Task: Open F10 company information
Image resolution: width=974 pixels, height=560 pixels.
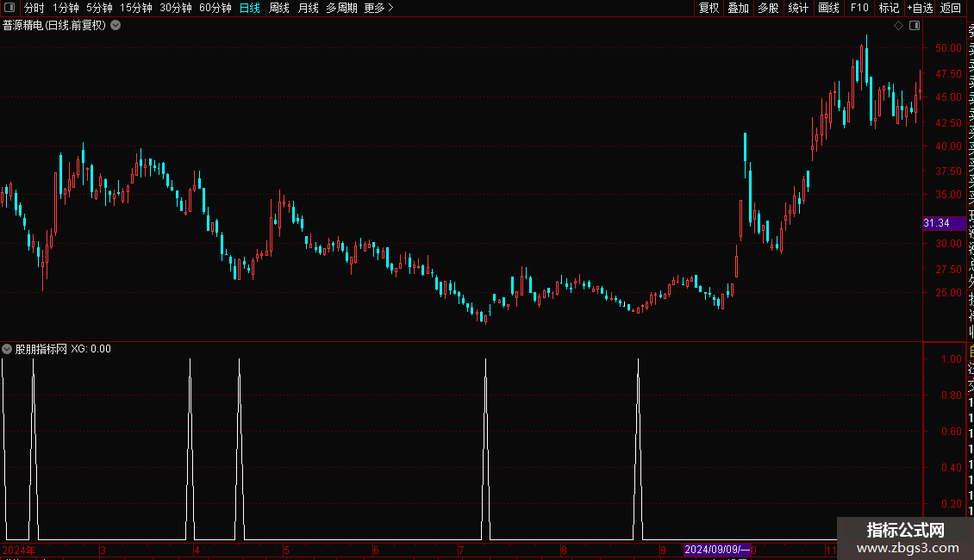Action: pos(859,8)
